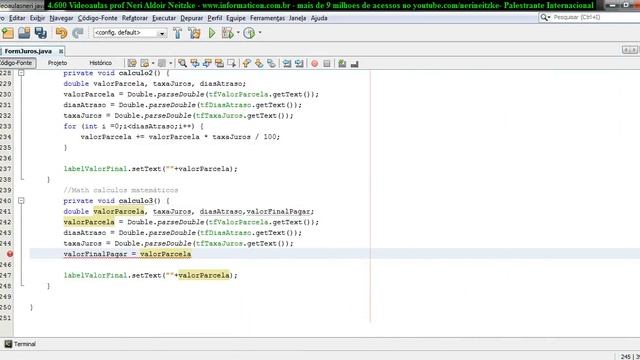Click the Save All icon
The height and width of the screenshot is (360, 640).
tap(41, 33)
